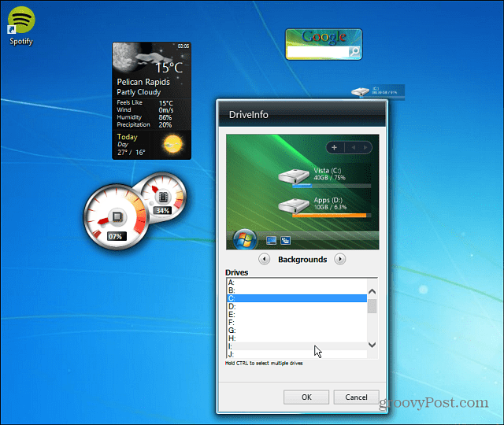Click the Apps (D:) drive icon in preview
Viewport: 504px width, 425px height.
pos(294,206)
